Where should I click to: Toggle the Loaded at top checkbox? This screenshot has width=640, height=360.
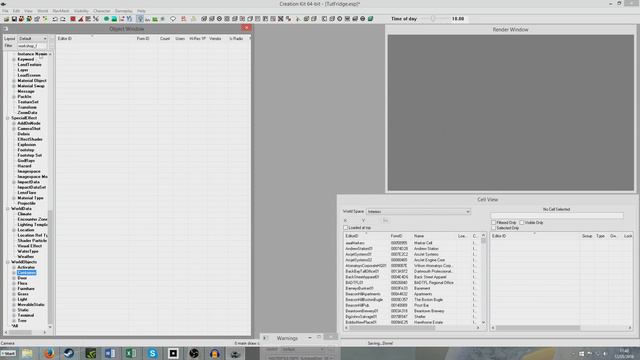(x=346, y=228)
